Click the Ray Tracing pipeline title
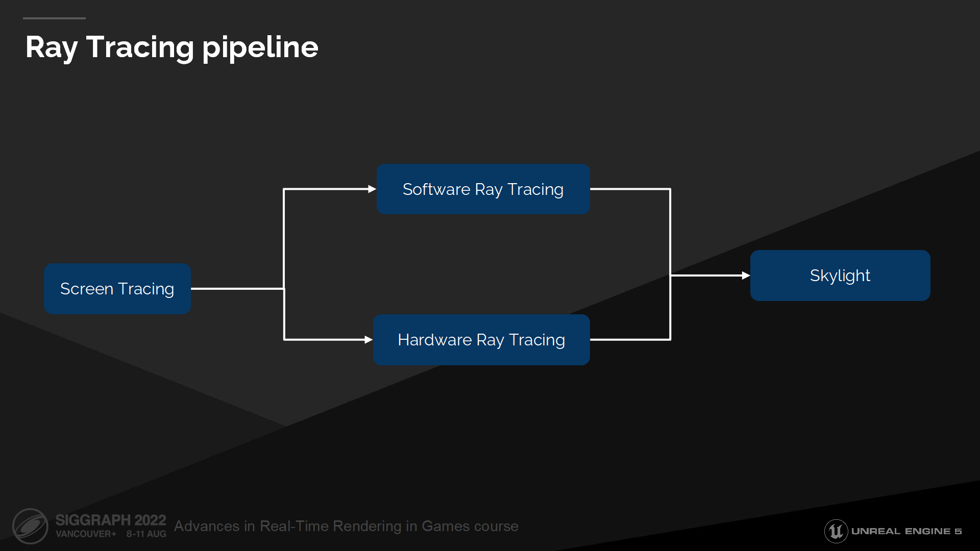 click(171, 47)
